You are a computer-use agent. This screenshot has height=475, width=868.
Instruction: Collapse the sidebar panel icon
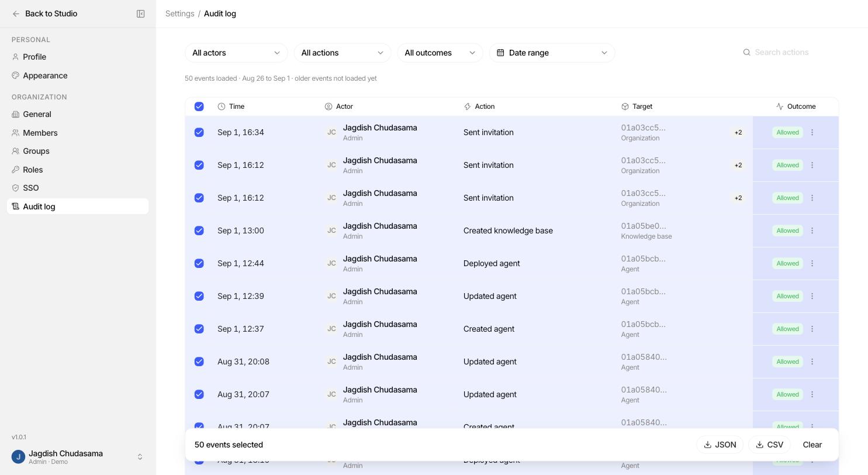click(141, 13)
